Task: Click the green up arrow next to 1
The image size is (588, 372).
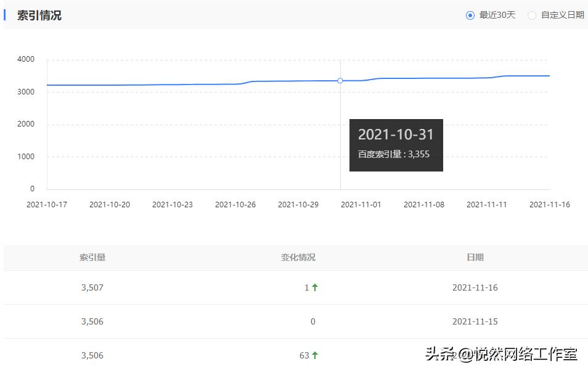Action: [316, 287]
